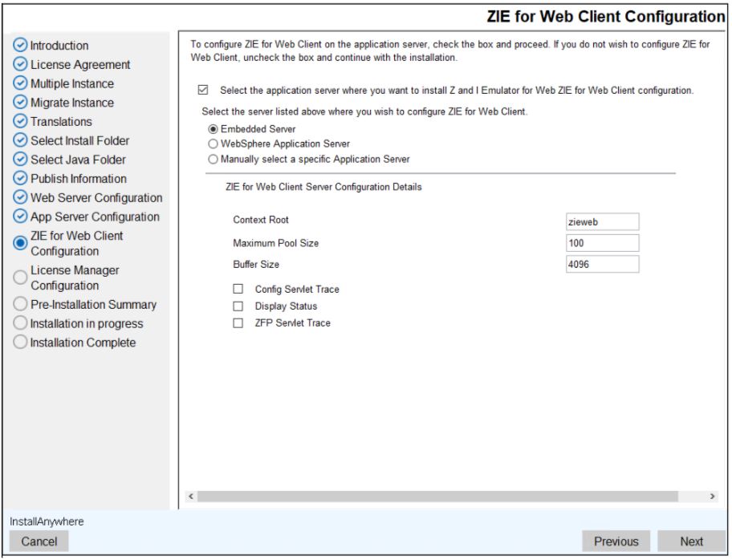The height and width of the screenshot is (560, 732).
Task: Click the Introduction step checkmark icon
Action: pos(20,45)
